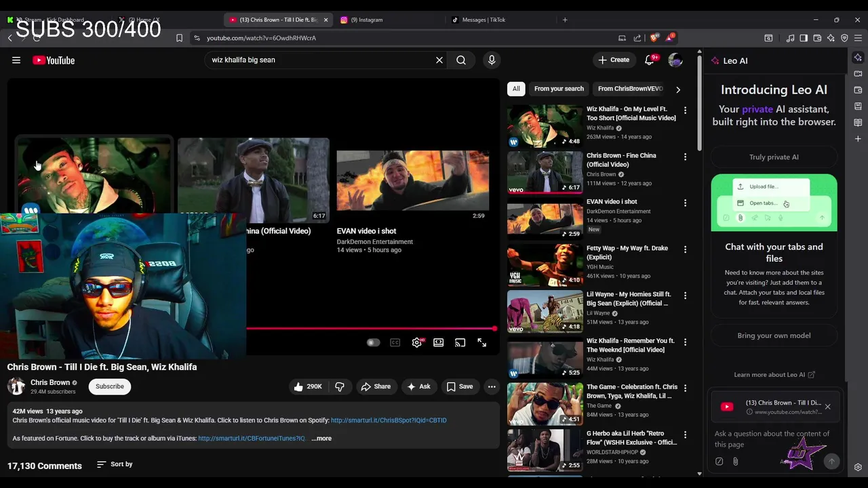
Task: Open Bookmarks panel in the sidebar
Action: click(x=858, y=106)
